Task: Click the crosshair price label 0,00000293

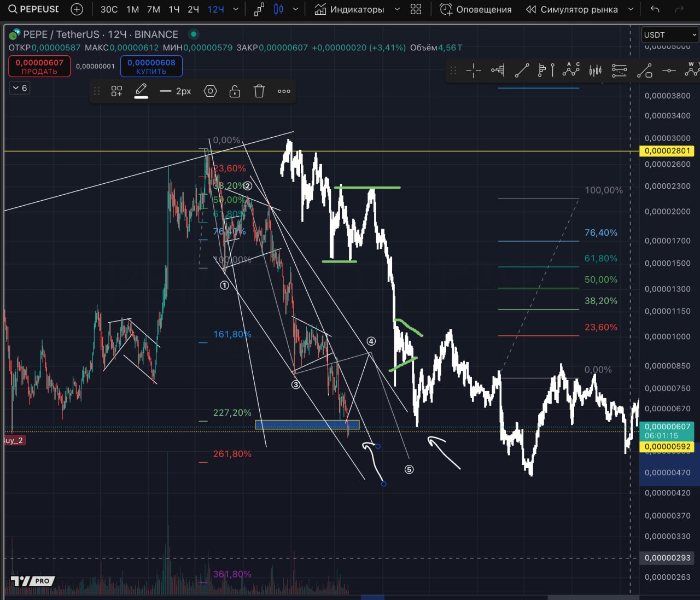Action: click(x=667, y=558)
